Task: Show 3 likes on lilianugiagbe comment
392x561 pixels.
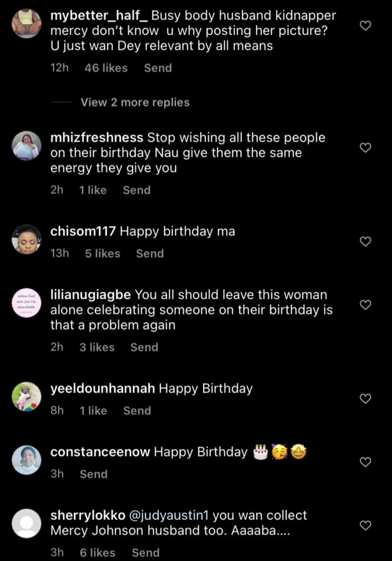Action: tap(97, 347)
